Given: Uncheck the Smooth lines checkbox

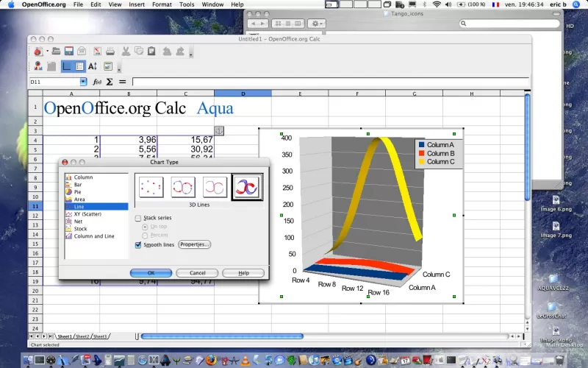Looking at the screenshot, I should [138, 245].
